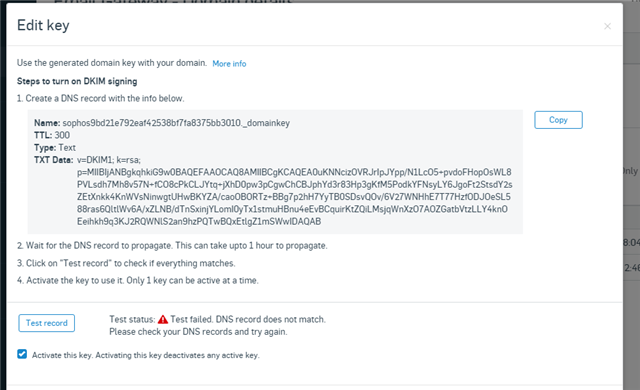Click 'Please check your DNS records' text
640x390 pixels.
coord(198,332)
